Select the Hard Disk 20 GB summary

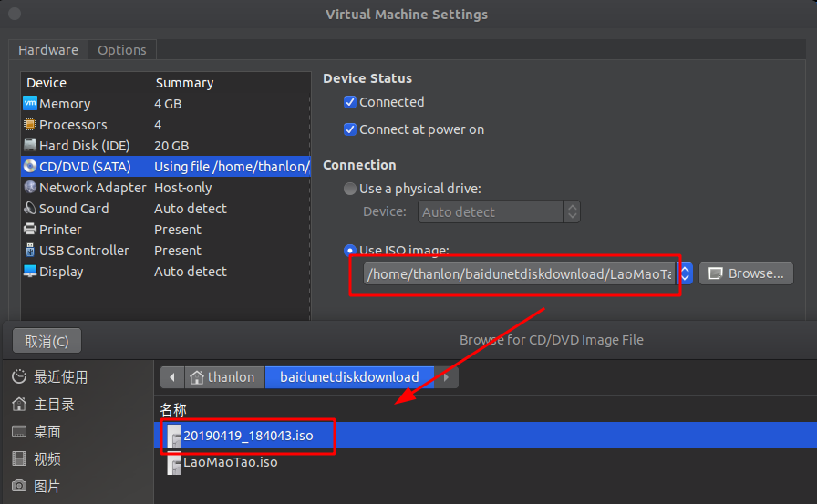171,146
